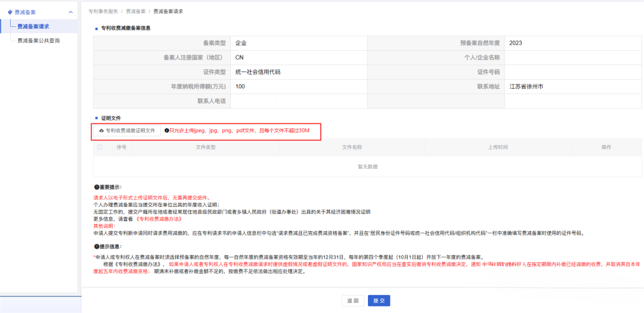This screenshot has height=313, width=644.
Task: Toggle the select-all checkbox in file table header
Action: click(100, 147)
